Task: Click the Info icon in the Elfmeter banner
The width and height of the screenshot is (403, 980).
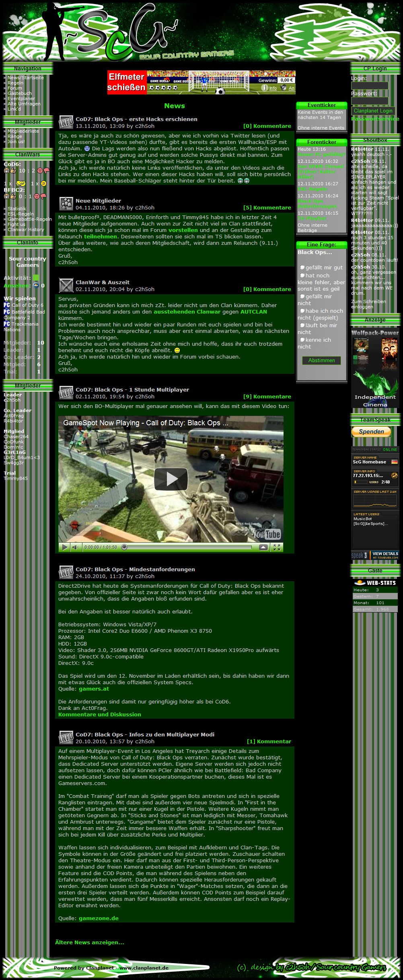Action: click(265, 88)
